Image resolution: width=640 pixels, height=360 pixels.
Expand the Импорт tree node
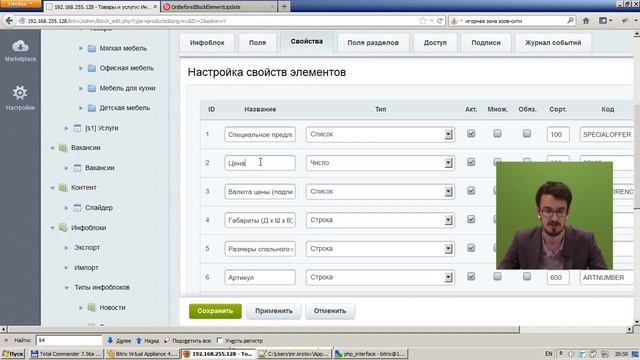point(67,267)
